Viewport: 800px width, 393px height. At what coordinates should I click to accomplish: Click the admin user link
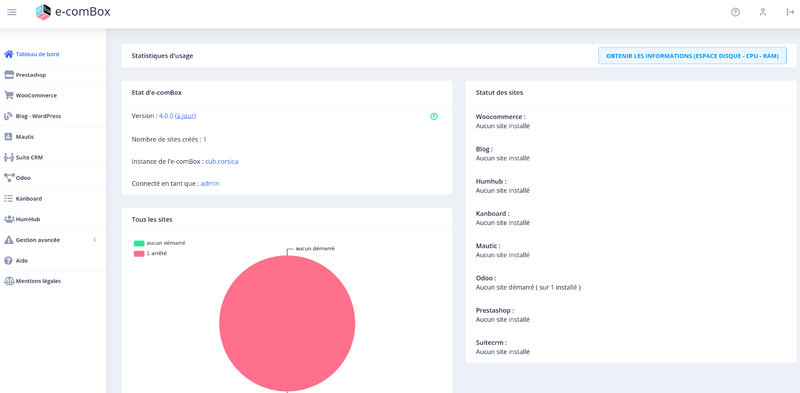pyautogui.click(x=210, y=183)
